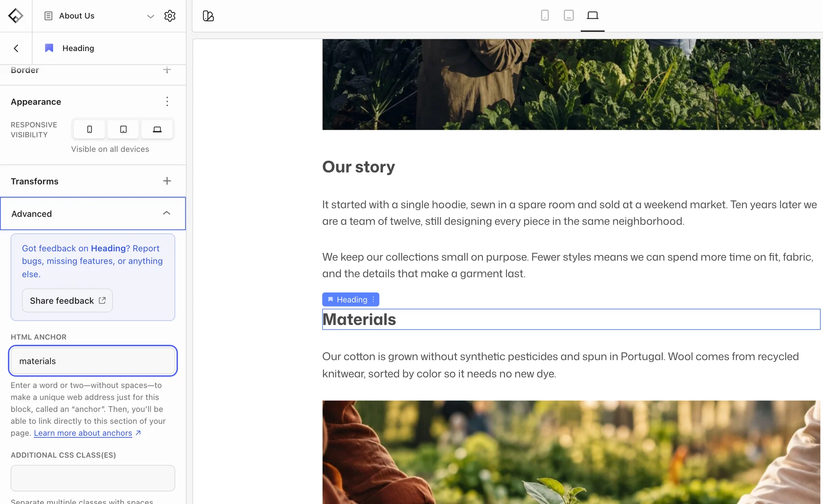Go back with the left arrow
The image size is (823, 504).
click(16, 48)
